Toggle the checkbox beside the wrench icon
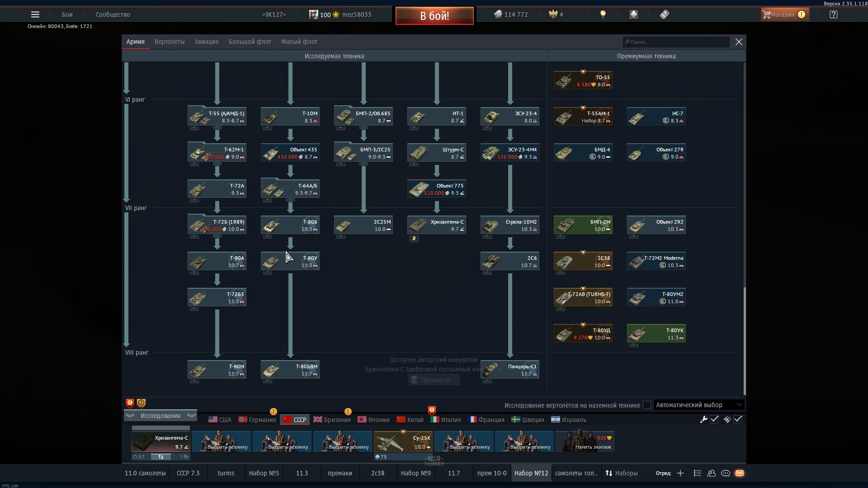Screen dimensions: 868x488 714,419
